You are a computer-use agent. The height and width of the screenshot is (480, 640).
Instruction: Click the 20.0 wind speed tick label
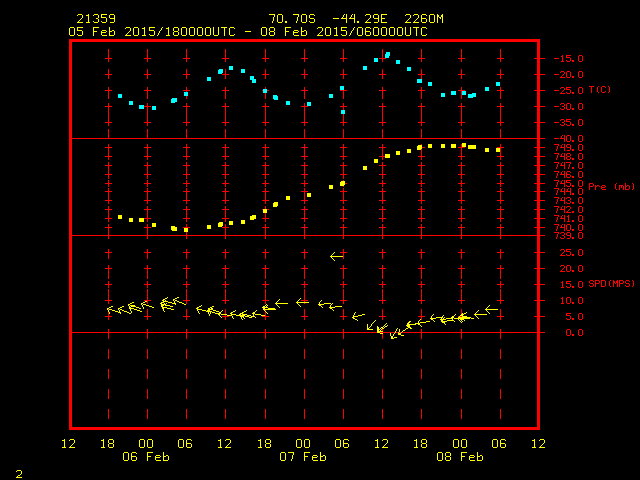(571, 269)
